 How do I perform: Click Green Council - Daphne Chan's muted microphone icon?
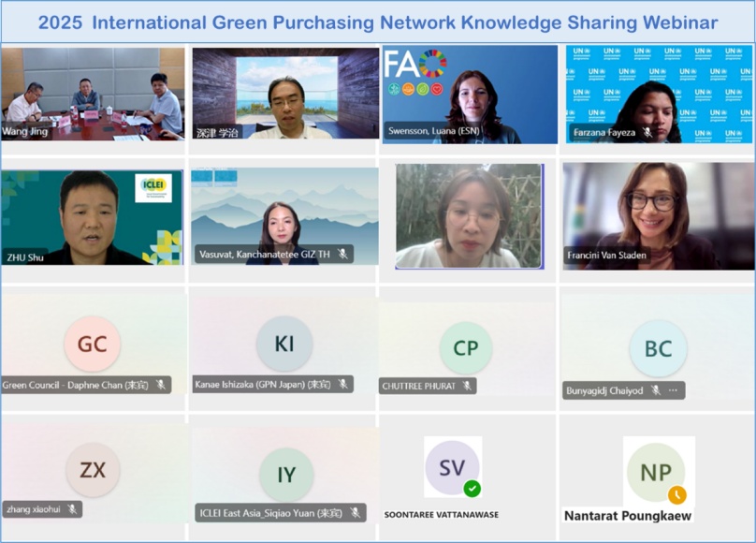pos(161,384)
